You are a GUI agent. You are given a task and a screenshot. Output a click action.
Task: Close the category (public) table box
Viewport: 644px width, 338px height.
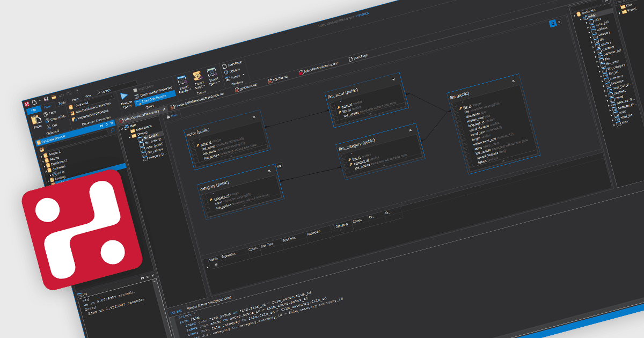pyautogui.click(x=269, y=171)
